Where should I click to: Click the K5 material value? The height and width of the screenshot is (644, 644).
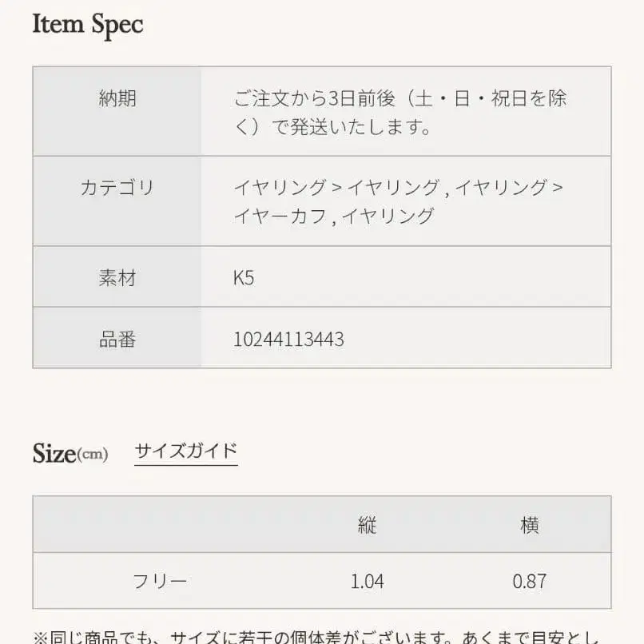point(244,279)
